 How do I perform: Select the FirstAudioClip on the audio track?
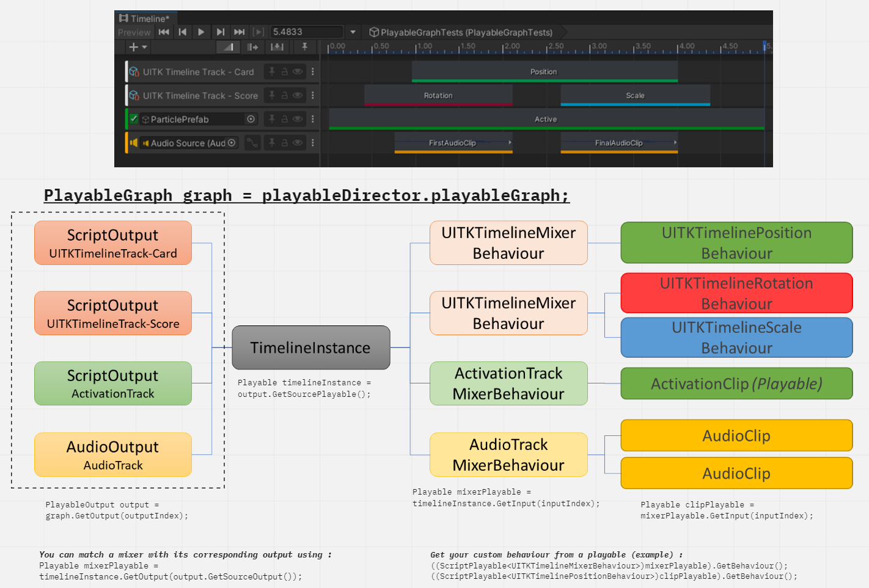(x=453, y=142)
